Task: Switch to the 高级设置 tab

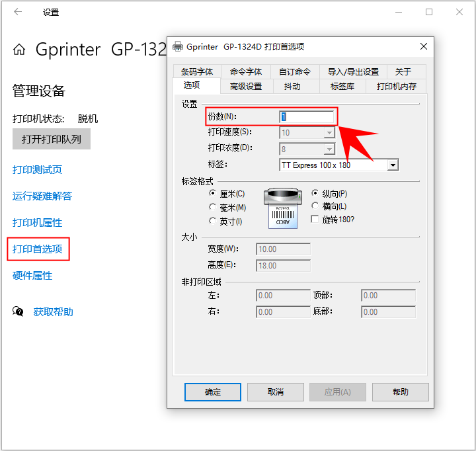Action: coord(246,87)
